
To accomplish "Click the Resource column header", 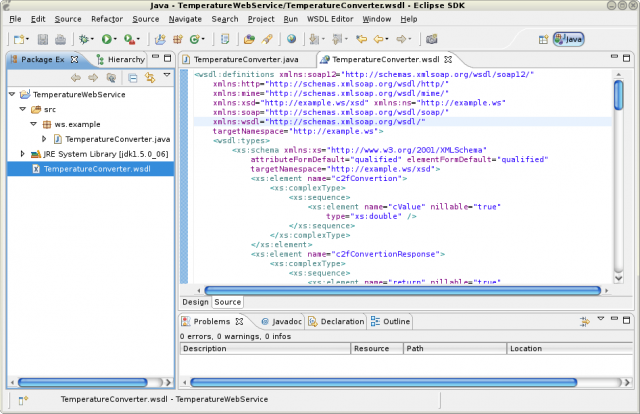I will click(x=377, y=349).
